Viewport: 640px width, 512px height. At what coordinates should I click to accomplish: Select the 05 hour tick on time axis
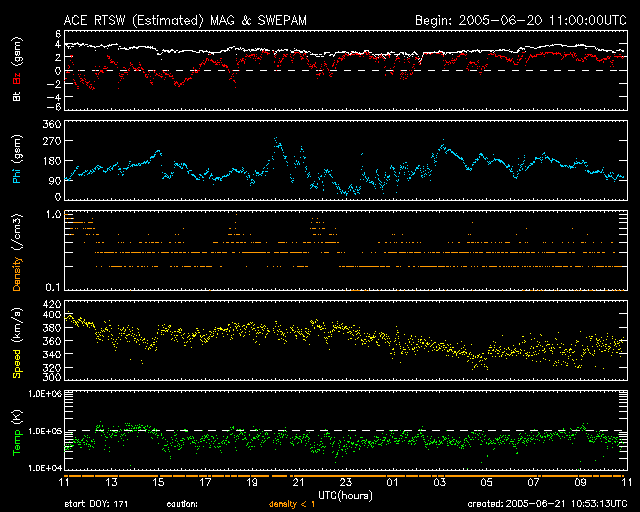pyautogui.click(x=486, y=483)
